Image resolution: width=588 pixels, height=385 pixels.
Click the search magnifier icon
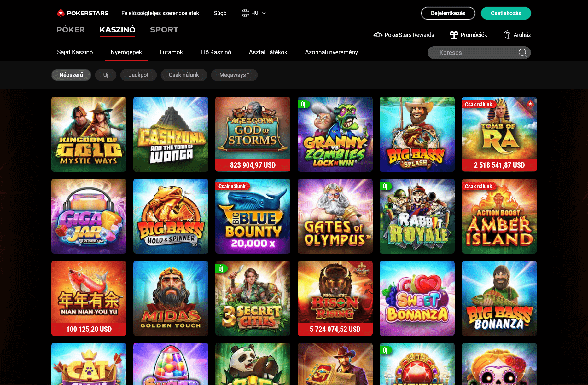(x=522, y=53)
